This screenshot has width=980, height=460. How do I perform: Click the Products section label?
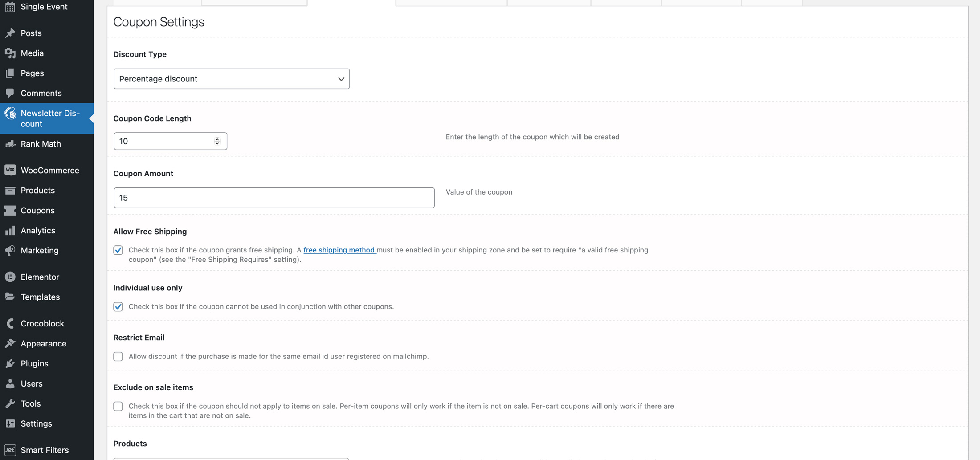[x=130, y=444]
